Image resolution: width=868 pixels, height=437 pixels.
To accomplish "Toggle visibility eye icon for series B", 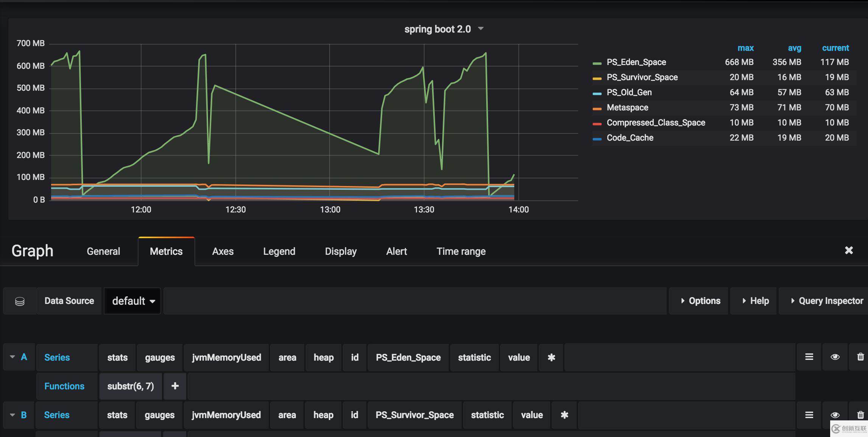I will point(835,415).
